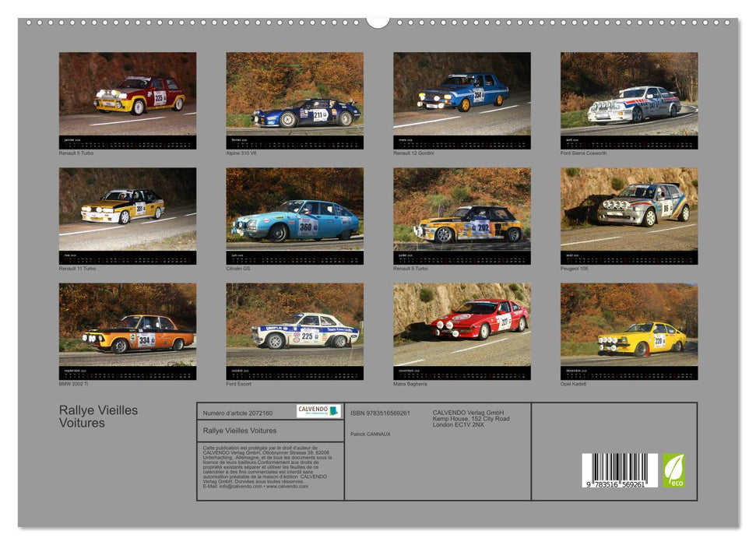
Task: Expand the BMW 2002 Ti September entry
Action: pos(75,385)
